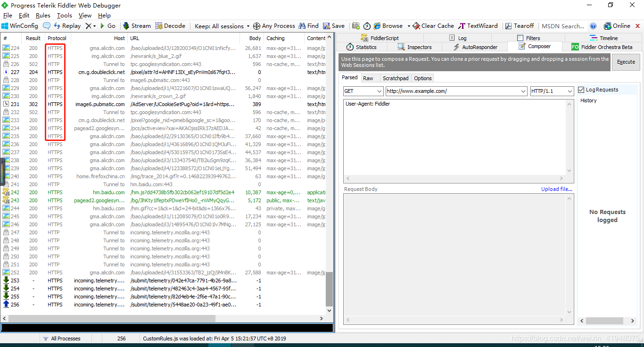
Task: Switch to the Log tab
Action: [x=457, y=38]
